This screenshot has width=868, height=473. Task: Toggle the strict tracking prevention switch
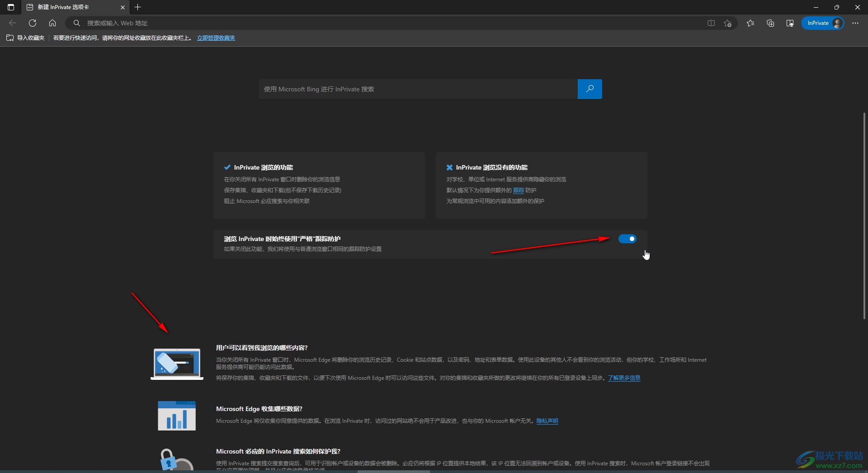pyautogui.click(x=627, y=239)
